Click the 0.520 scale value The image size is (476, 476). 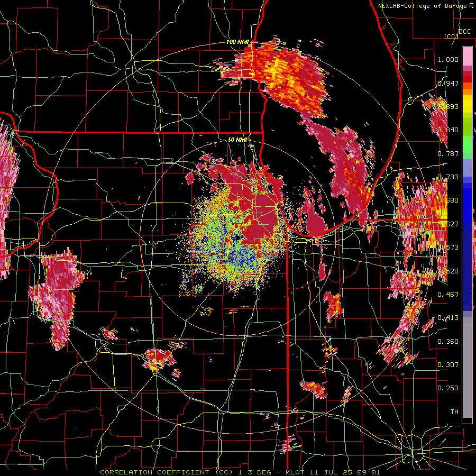click(448, 271)
